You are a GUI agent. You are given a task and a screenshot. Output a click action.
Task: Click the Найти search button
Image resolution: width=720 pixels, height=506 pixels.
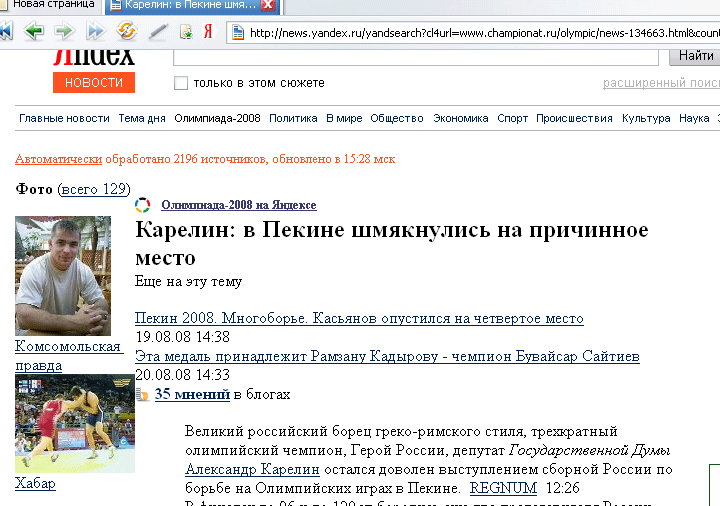click(x=695, y=56)
